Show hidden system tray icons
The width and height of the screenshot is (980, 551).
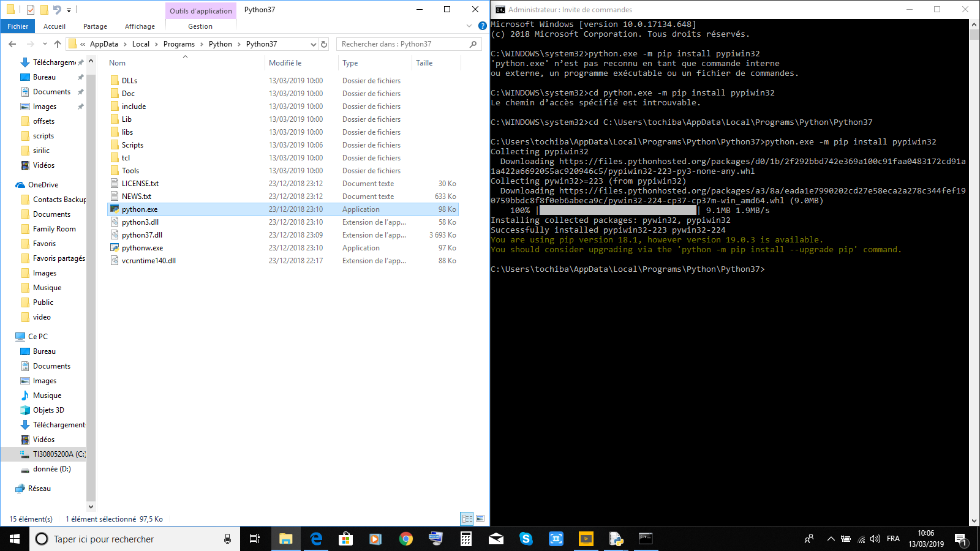click(x=831, y=539)
